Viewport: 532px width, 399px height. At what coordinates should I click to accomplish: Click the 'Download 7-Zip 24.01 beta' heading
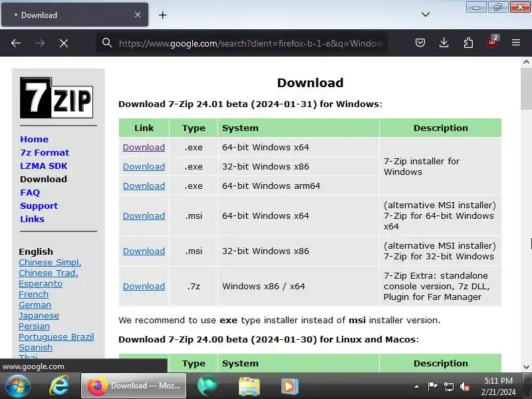coord(251,104)
